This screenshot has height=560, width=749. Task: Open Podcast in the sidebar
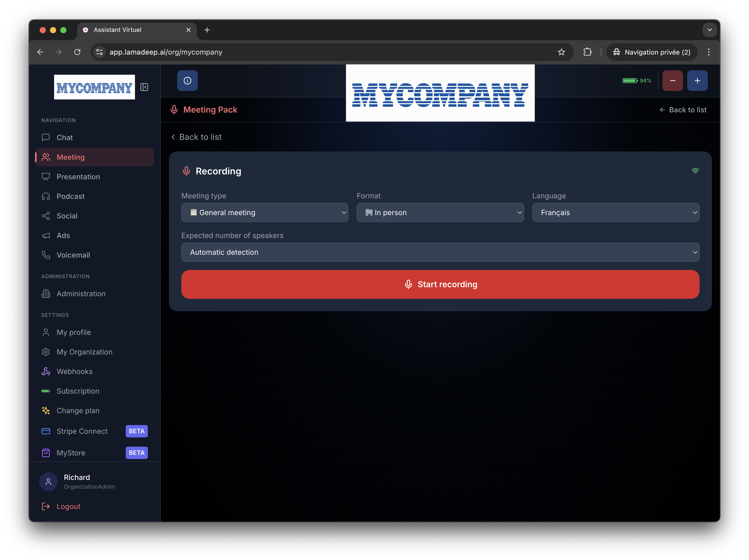click(70, 196)
